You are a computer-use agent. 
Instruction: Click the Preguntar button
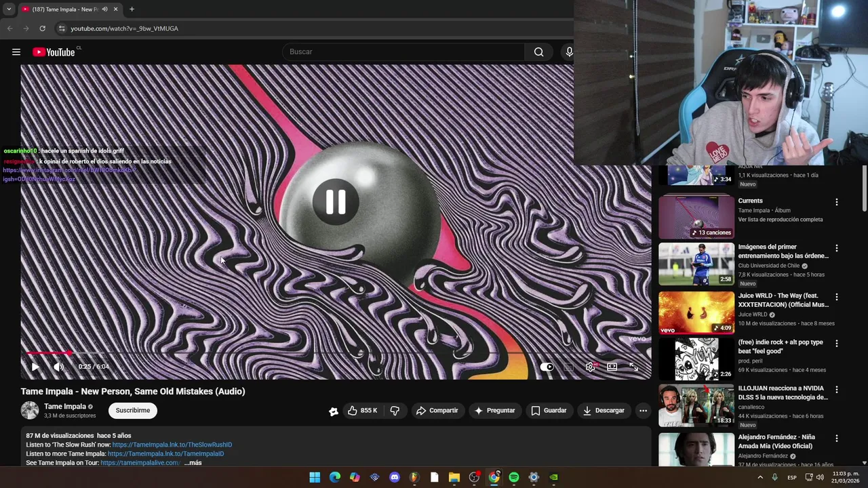click(495, 410)
